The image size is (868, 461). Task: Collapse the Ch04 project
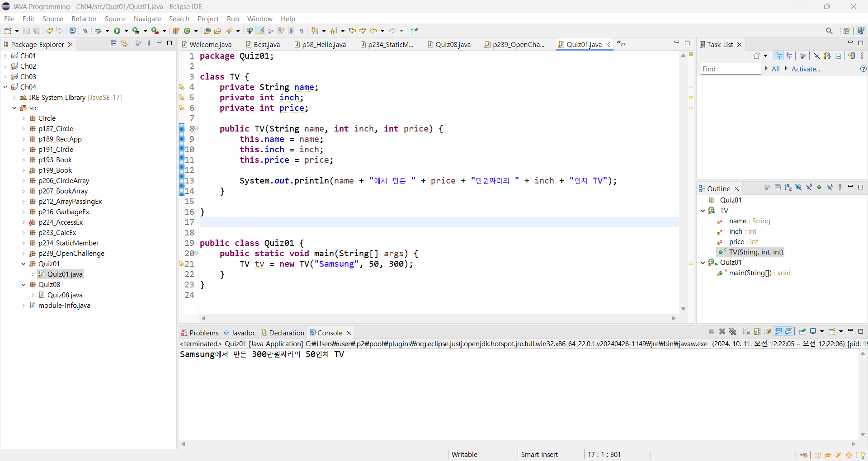click(5, 87)
